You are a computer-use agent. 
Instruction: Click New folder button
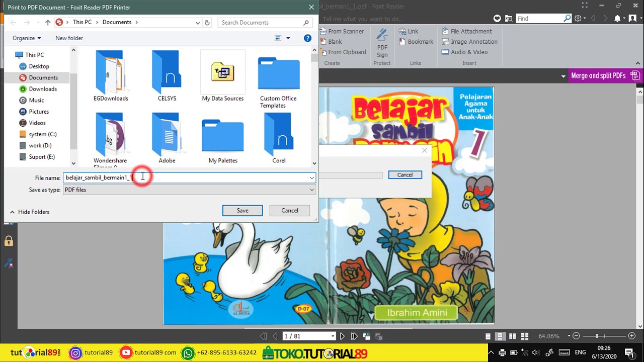pos(69,38)
